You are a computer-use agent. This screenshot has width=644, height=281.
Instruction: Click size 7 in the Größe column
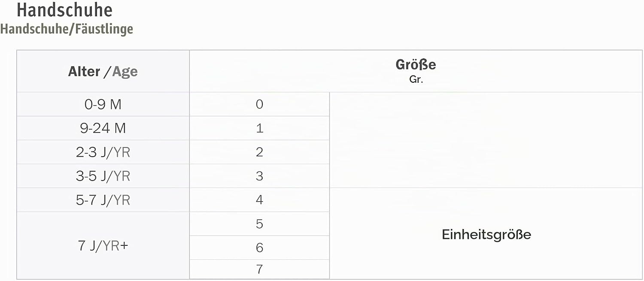(259, 269)
